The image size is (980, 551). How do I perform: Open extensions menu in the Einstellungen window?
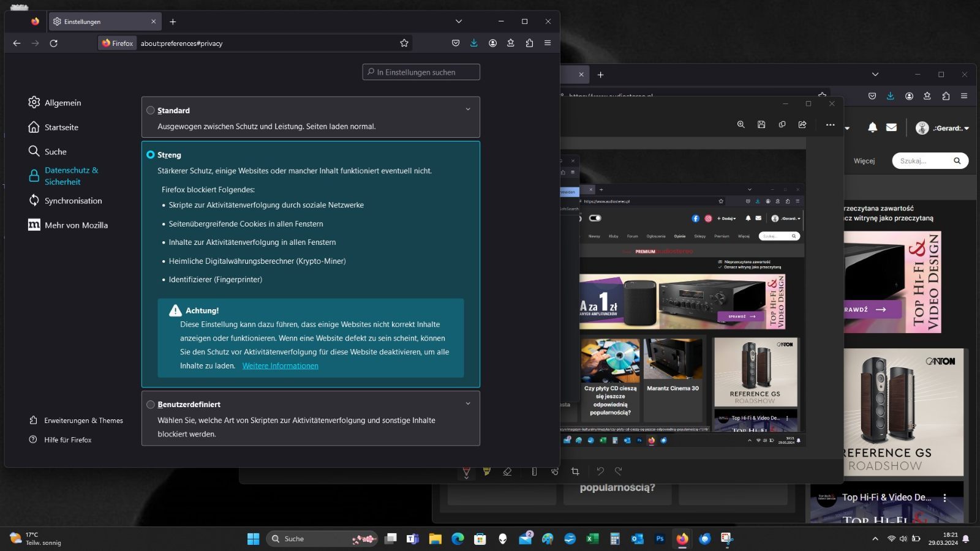click(529, 43)
